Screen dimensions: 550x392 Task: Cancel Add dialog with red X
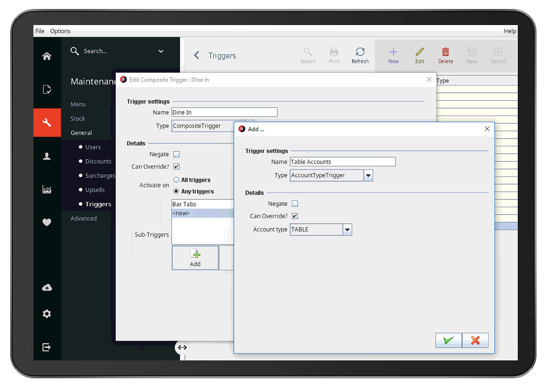[475, 340]
